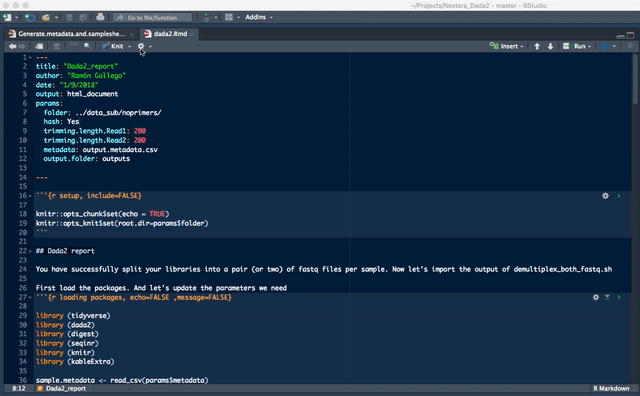Click the ../data_sub/noprimers/ folder path text
This screenshot has width=640, height=396.
(118, 113)
